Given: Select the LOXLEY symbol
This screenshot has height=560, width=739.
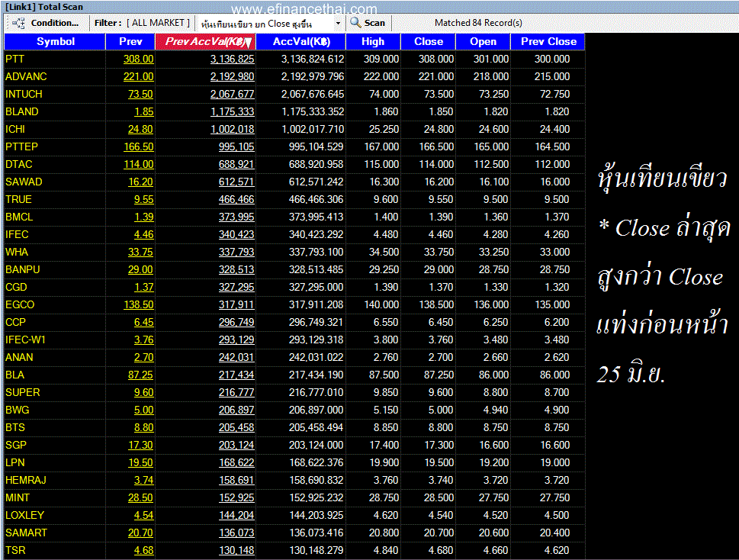Looking at the screenshot, I should tap(24, 515).
